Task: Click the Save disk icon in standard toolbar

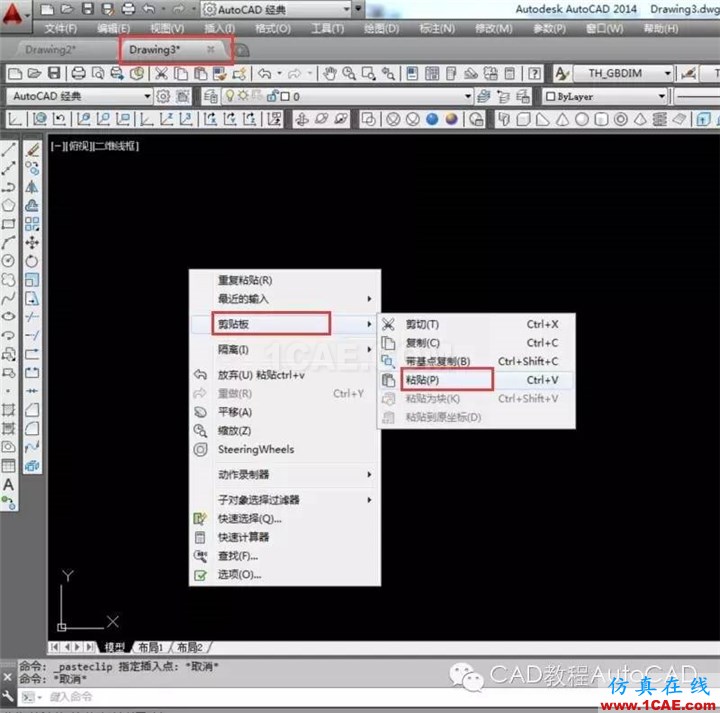Action: (54, 73)
